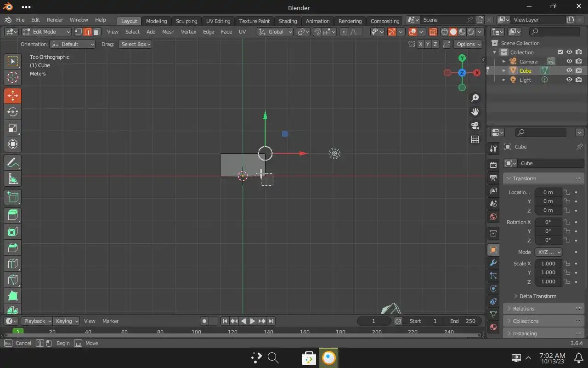Activate the Move tool
This screenshot has width=588, height=368.
pyautogui.click(x=13, y=96)
